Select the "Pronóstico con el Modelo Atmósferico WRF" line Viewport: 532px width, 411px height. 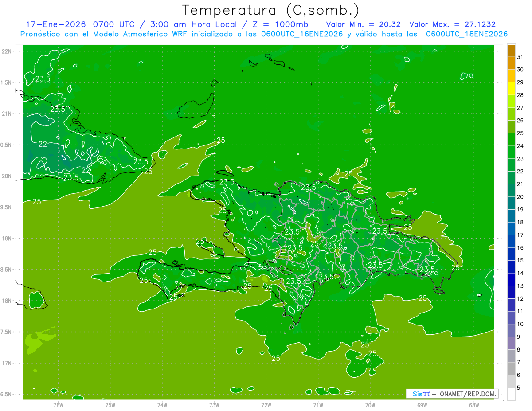[x=105, y=34]
